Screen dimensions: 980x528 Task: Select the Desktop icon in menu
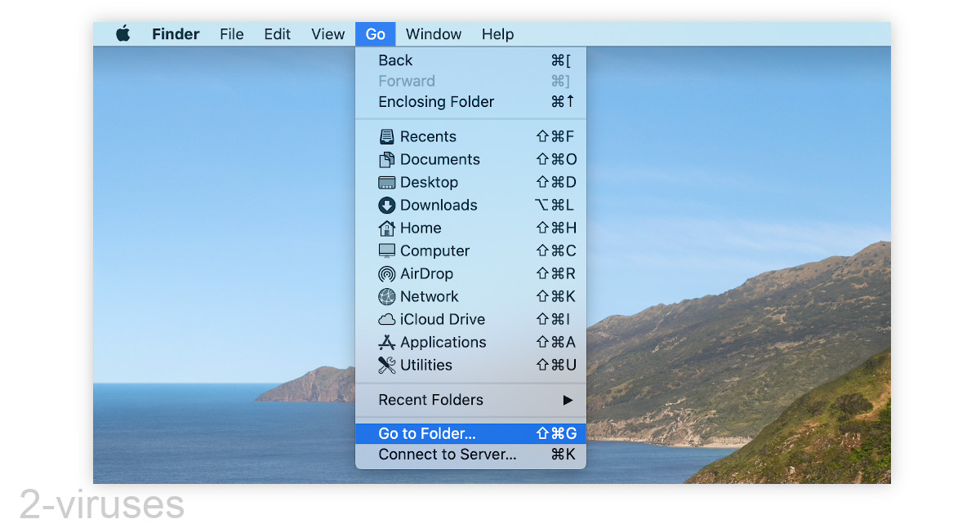[x=386, y=183]
